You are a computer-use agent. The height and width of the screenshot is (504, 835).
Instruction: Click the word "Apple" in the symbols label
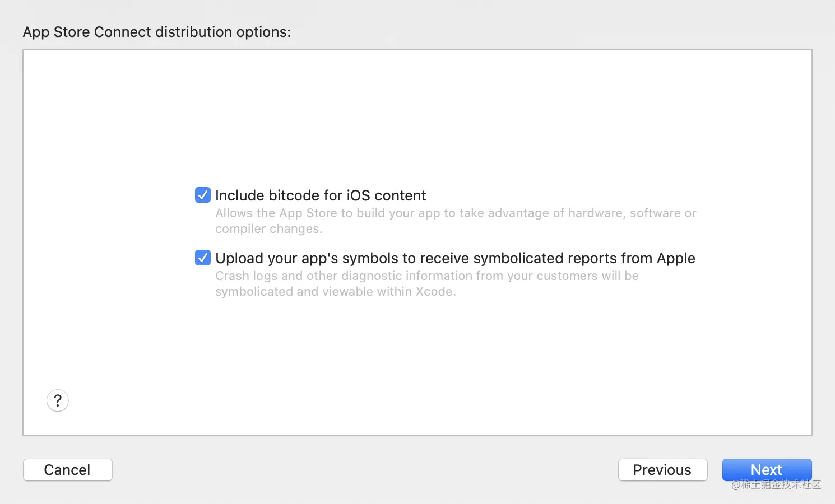click(x=676, y=258)
